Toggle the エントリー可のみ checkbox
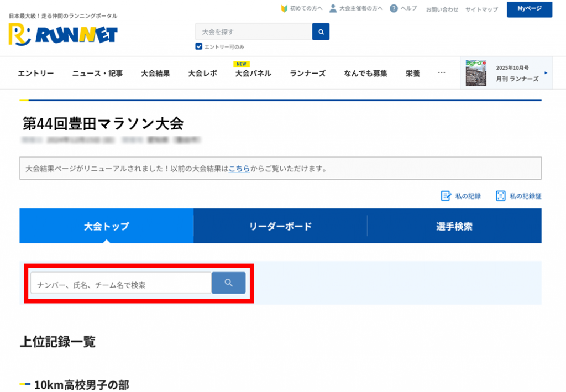This screenshot has height=392, width=566. tap(199, 46)
